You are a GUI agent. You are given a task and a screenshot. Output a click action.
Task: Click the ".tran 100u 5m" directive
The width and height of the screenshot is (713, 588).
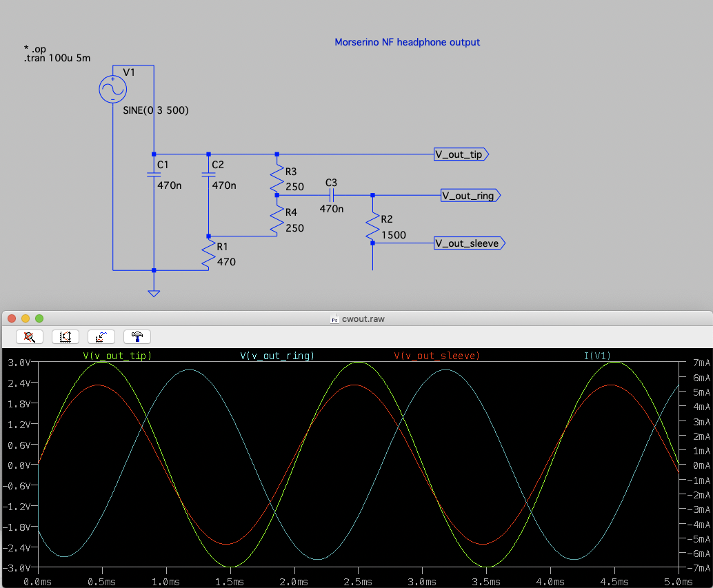click(x=57, y=58)
